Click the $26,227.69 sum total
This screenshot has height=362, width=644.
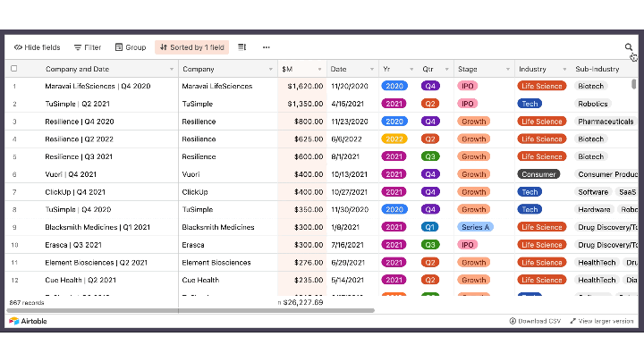click(x=303, y=302)
